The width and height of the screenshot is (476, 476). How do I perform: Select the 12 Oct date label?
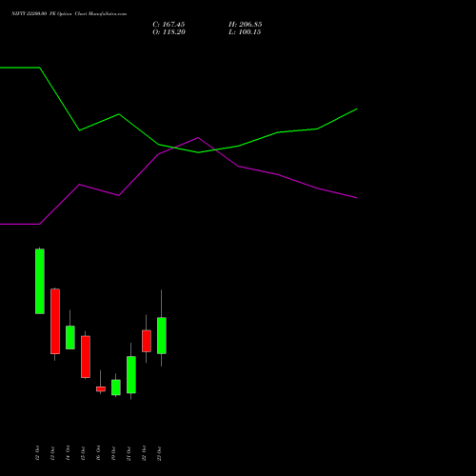pyautogui.click(x=37, y=453)
